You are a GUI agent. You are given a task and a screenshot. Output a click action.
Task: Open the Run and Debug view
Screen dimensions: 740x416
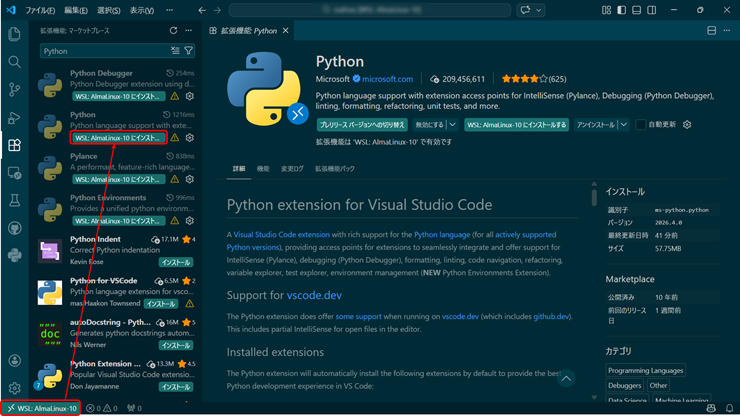[x=14, y=117]
